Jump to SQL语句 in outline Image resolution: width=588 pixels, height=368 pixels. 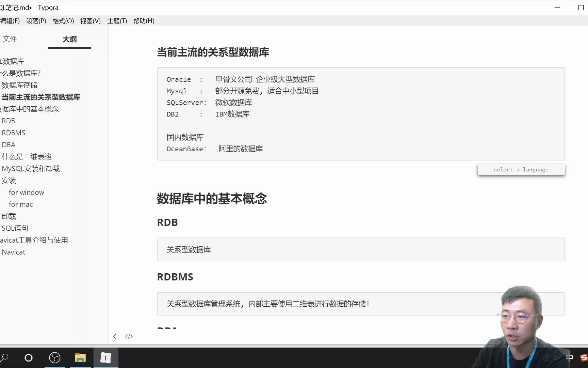(15, 228)
